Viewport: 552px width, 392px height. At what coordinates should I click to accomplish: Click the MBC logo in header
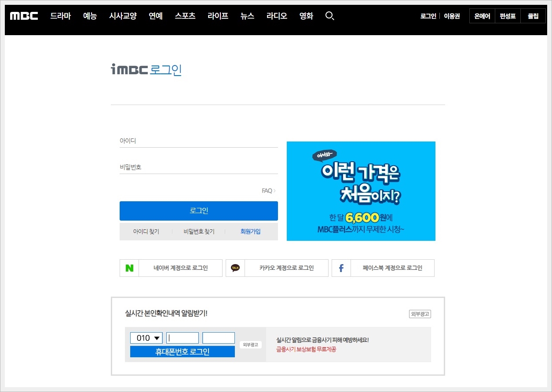tap(24, 16)
